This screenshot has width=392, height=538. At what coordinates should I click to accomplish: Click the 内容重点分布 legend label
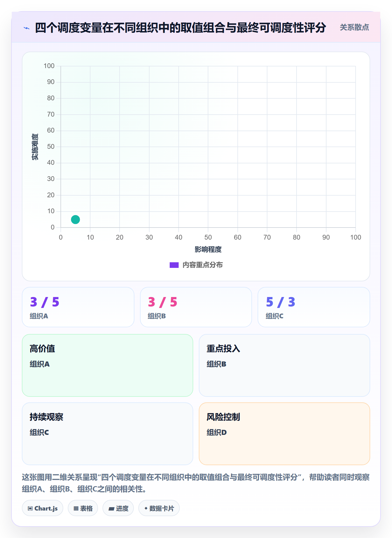point(202,265)
